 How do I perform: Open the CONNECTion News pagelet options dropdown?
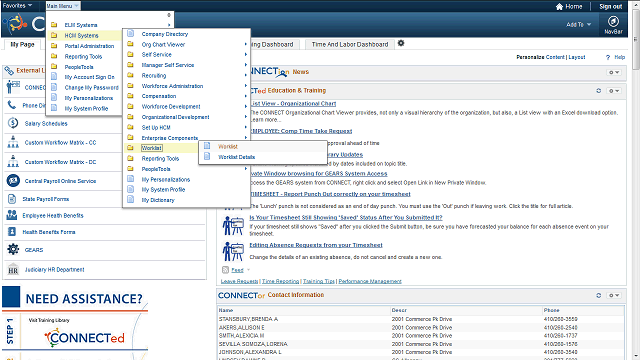pyautogui.click(x=614, y=72)
